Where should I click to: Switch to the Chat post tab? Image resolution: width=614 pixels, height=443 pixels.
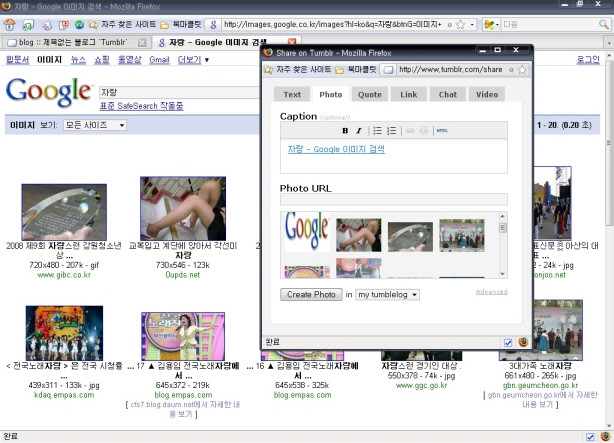[x=448, y=94]
